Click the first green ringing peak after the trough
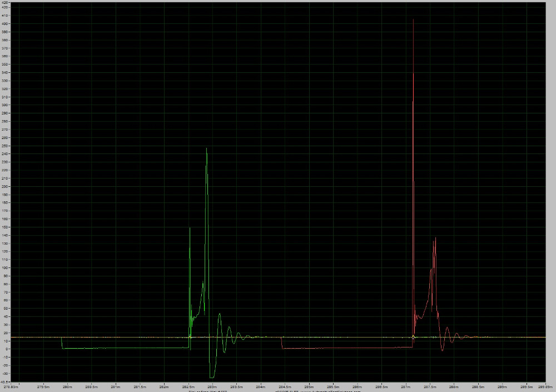This screenshot has width=556, height=392. click(x=220, y=314)
